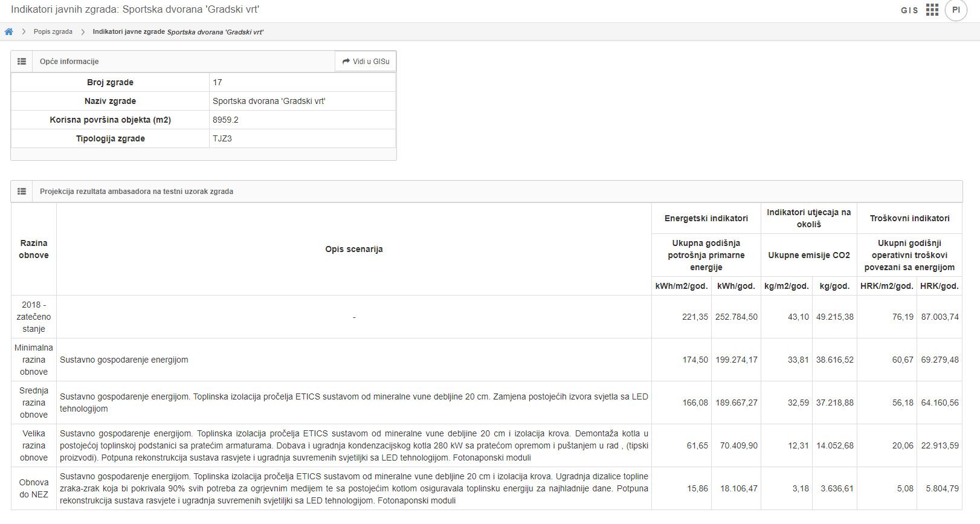980x524 pixels.
Task: Click the Troškovni indikatori column header
Action: [909, 218]
